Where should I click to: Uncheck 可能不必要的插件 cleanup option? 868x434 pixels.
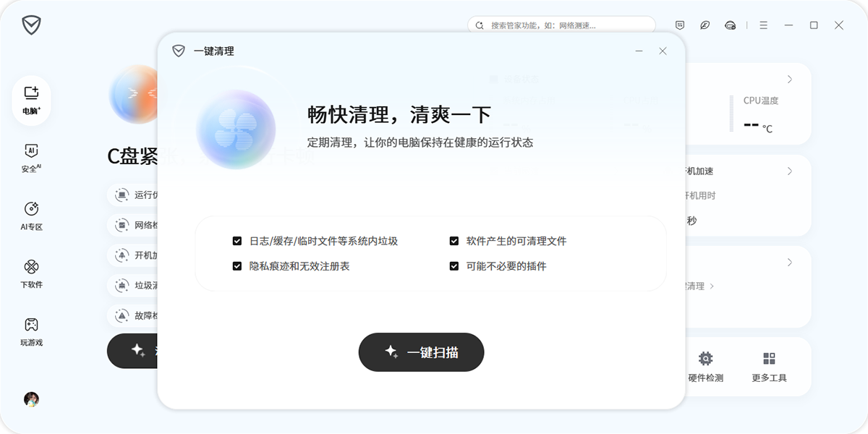point(454,266)
